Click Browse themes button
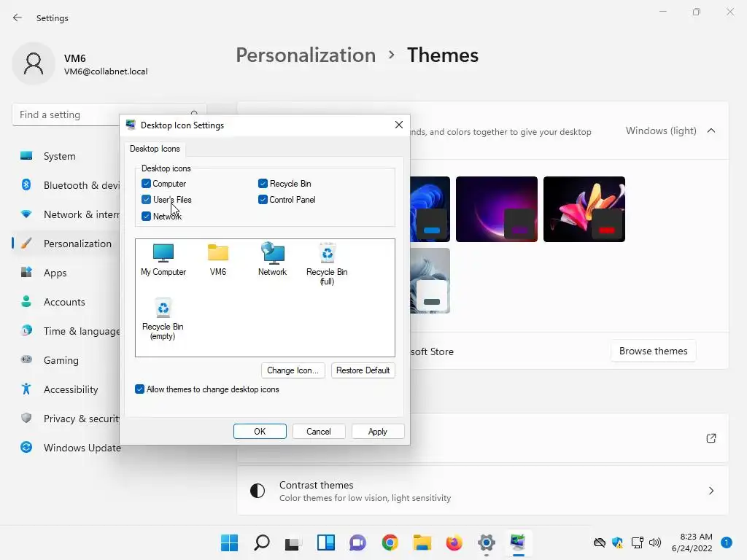This screenshot has height=560, width=747. tap(653, 351)
